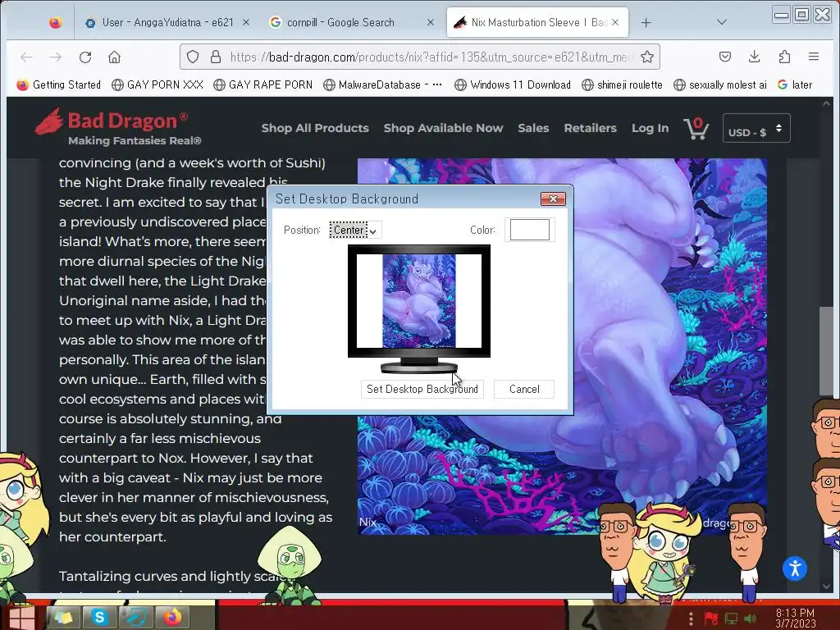The width and height of the screenshot is (840, 630).
Task: Expand the list all tabs chevron
Action: click(x=722, y=22)
